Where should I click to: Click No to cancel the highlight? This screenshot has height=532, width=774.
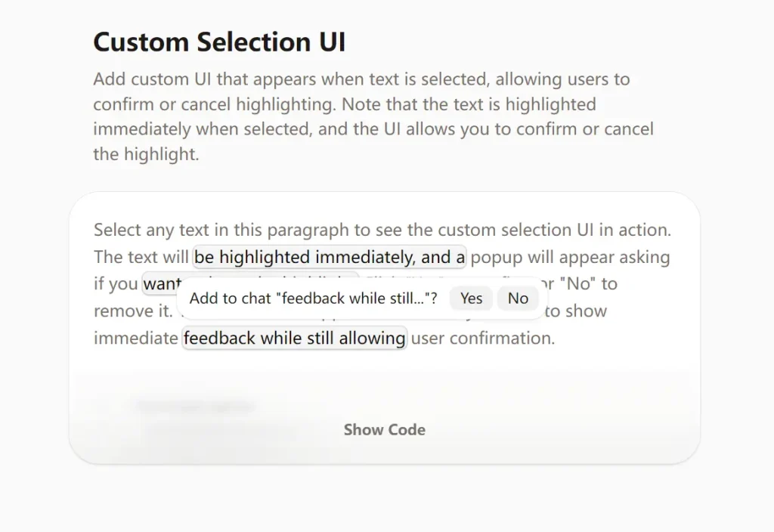tap(518, 298)
